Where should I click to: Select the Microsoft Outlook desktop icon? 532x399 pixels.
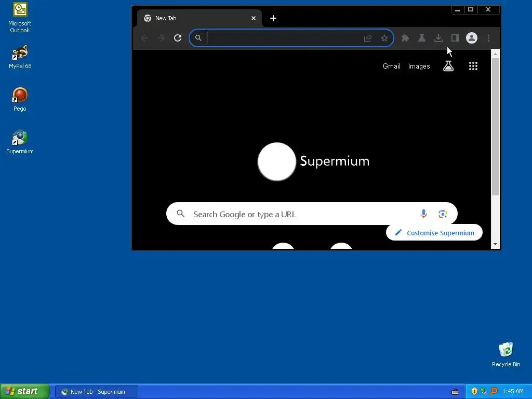tap(20, 18)
